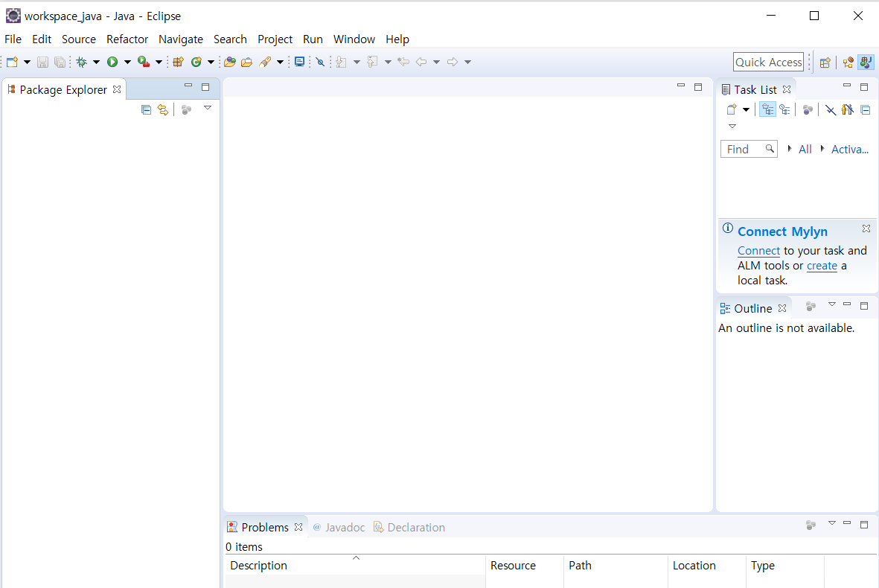Close the Connect Mylyn notice
This screenshot has height=588, width=879.
[x=866, y=229]
